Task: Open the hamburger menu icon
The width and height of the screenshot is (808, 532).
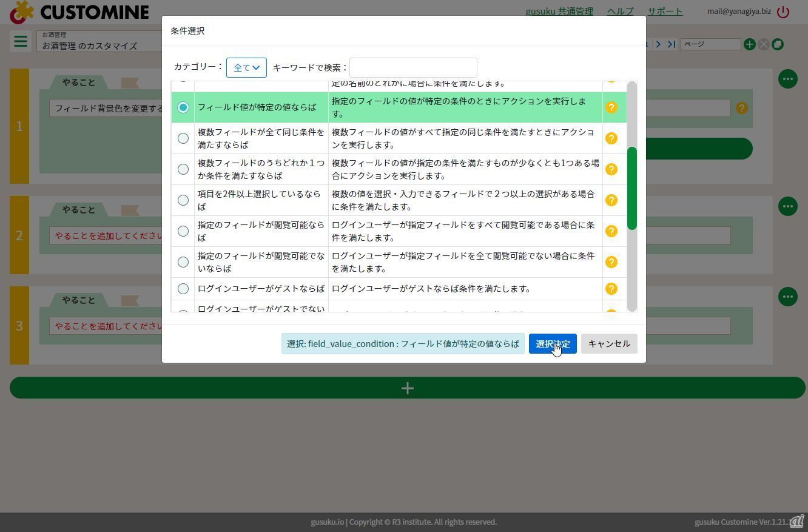Action: click(x=20, y=41)
